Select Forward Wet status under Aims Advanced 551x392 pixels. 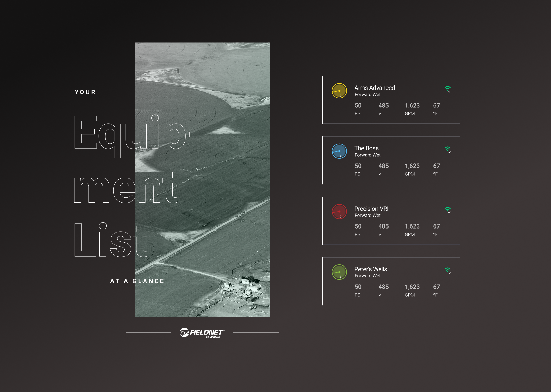pos(367,95)
